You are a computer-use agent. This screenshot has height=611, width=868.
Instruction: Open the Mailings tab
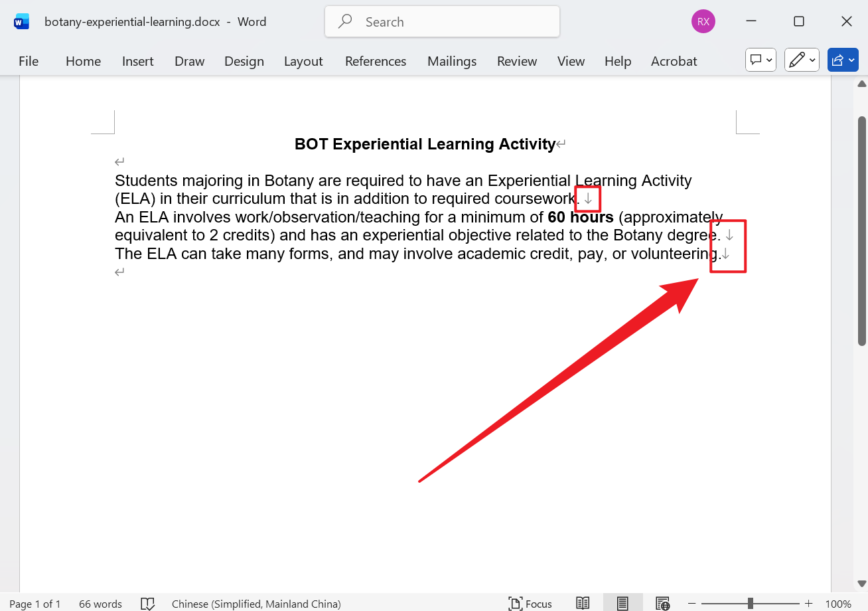click(x=452, y=61)
